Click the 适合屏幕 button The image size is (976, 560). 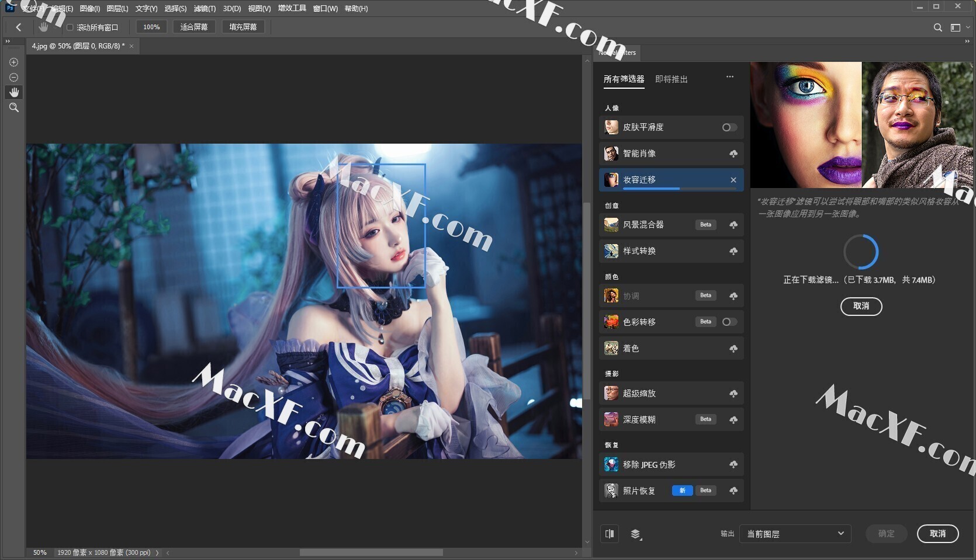point(194,27)
